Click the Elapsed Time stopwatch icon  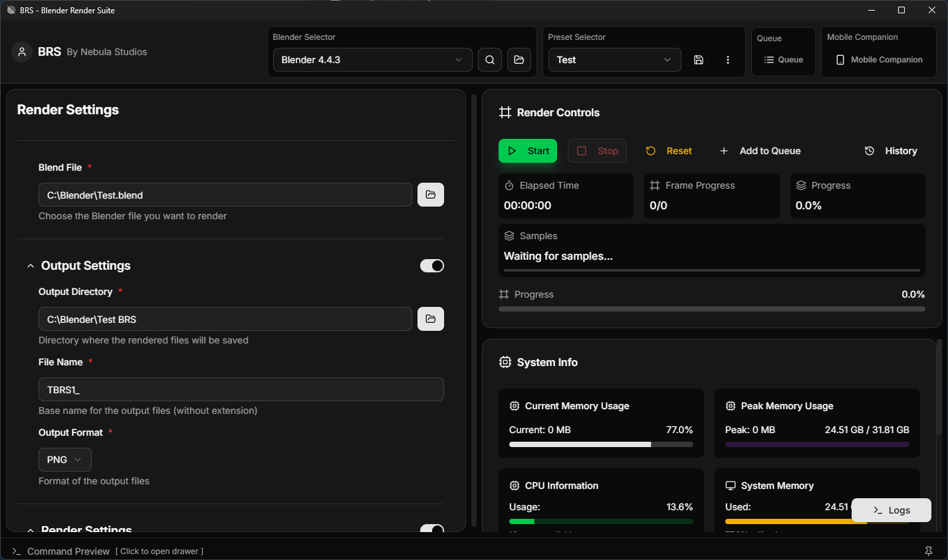pos(509,185)
